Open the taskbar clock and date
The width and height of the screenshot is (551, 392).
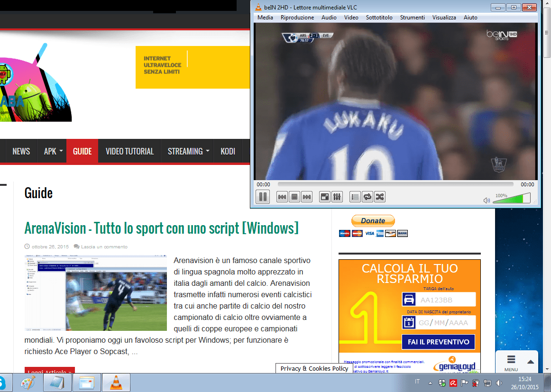coord(524,383)
